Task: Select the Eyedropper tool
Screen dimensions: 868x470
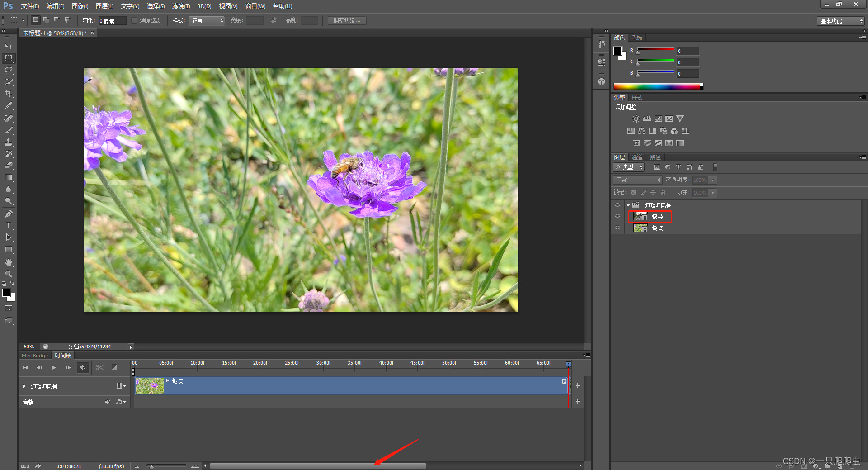Action: click(x=9, y=106)
